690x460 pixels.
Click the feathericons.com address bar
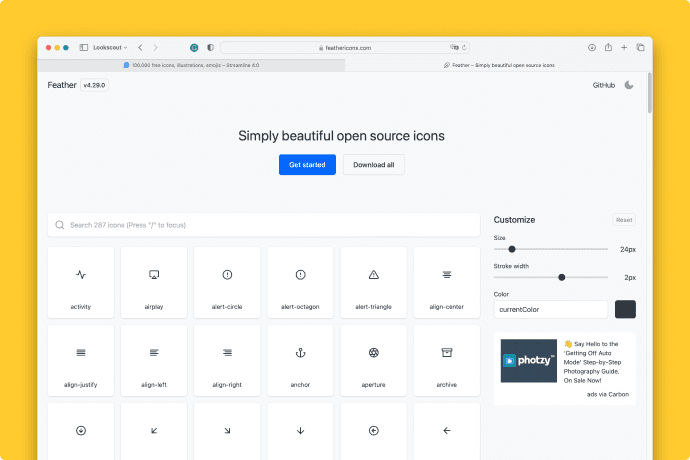(345, 48)
